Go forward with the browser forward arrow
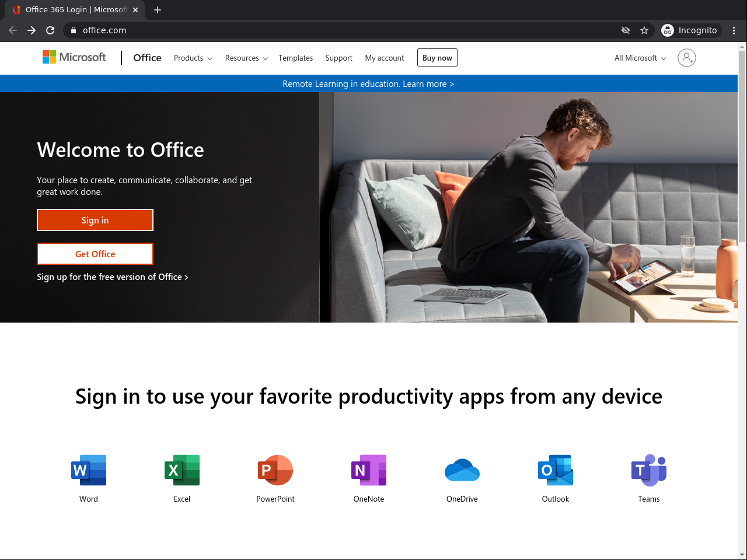Viewport: 747px width, 560px height. click(x=32, y=30)
